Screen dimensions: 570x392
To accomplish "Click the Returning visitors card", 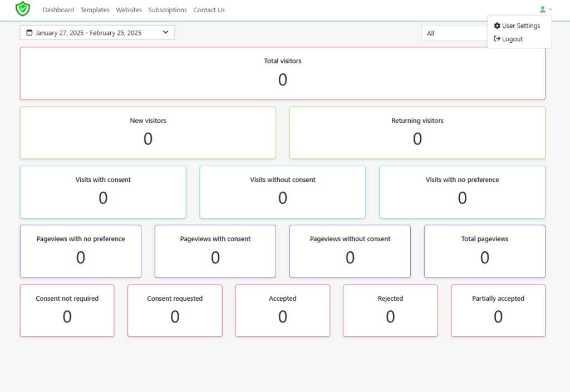I will 417,133.
